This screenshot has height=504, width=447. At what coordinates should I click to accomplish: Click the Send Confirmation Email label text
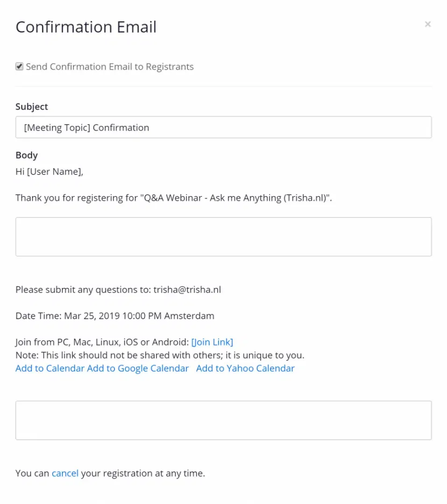click(110, 67)
